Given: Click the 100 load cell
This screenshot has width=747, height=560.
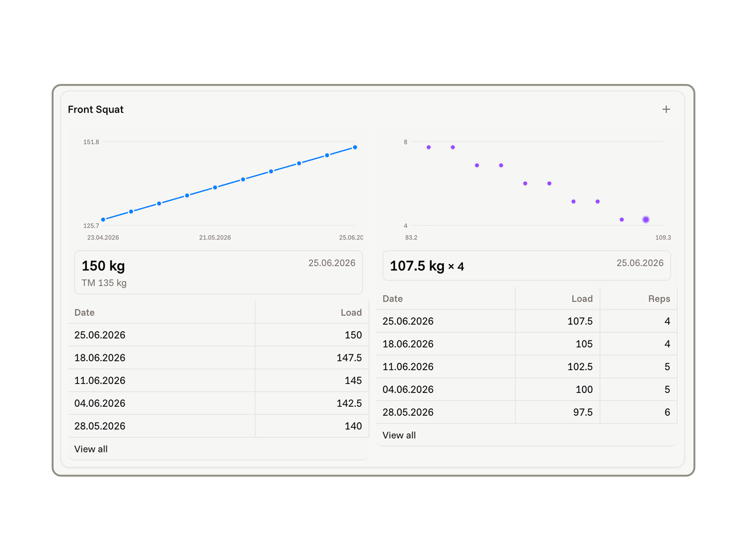Looking at the screenshot, I should [x=558, y=390].
